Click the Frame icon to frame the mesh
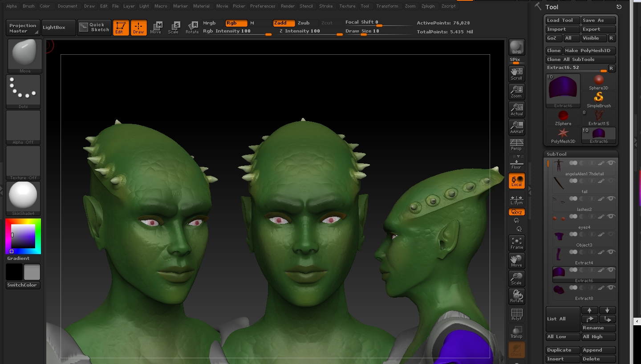The height and width of the screenshot is (364, 641). click(516, 243)
